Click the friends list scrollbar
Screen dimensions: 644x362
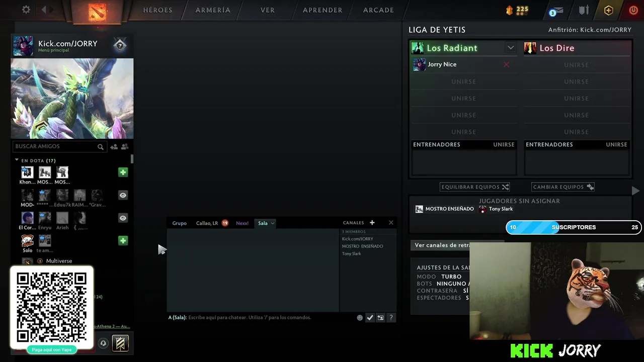tap(132, 159)
